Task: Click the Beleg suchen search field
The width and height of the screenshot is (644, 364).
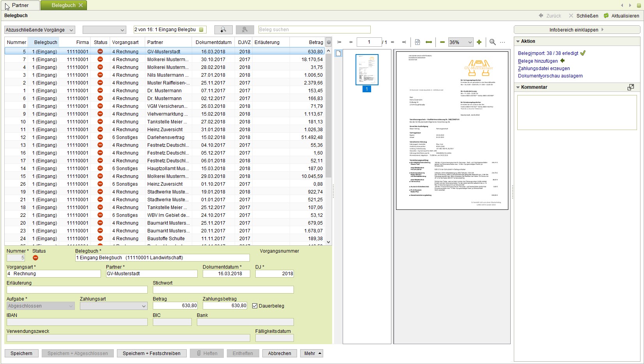Action: (x=314, y=30)
